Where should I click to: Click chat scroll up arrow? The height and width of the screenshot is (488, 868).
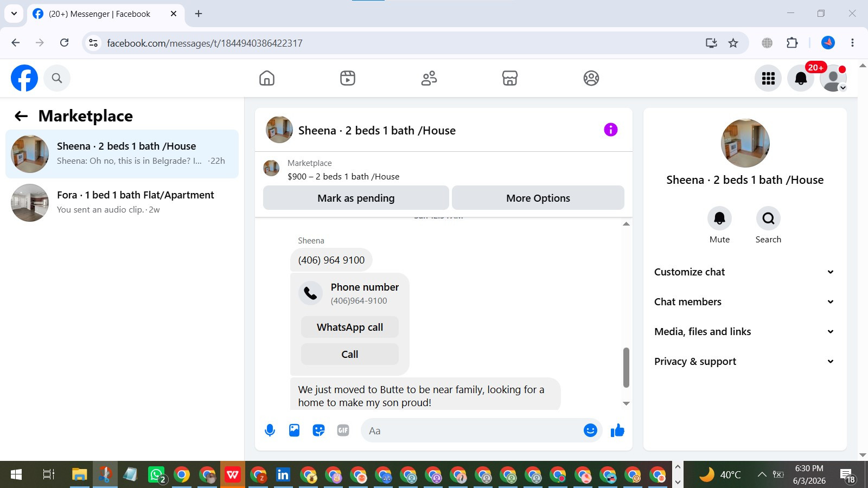coord(626,224)
